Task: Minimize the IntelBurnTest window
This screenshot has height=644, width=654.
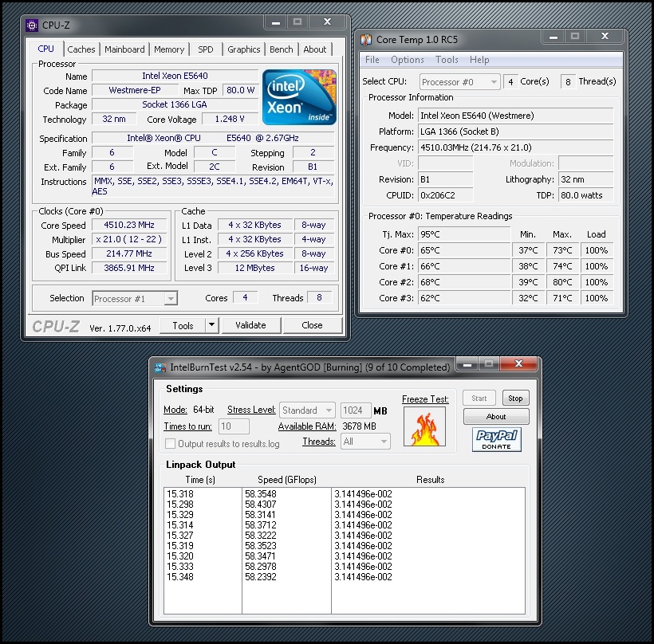Action: tap(467, 364)
